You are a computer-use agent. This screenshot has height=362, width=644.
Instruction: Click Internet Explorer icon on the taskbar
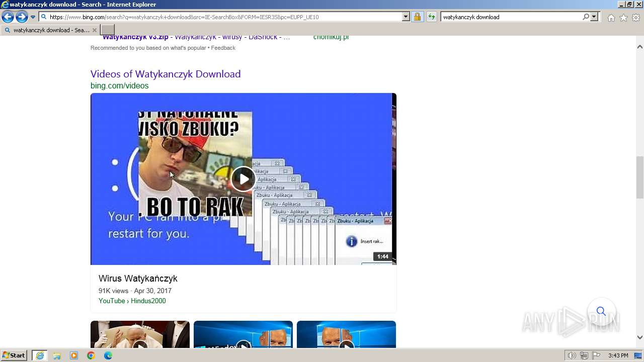[x=40, y=355]
